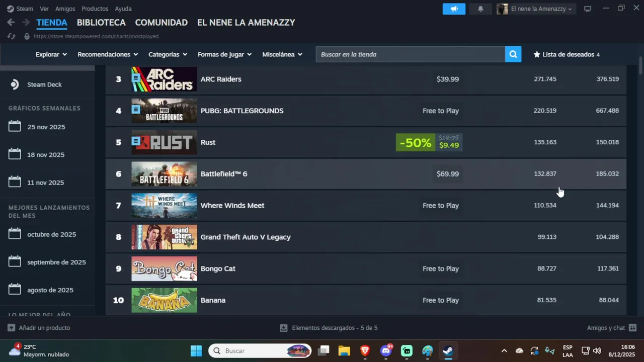Click the padlock icon beside the URL
The width and height of the screenshot is (644, 362).
[x=27, y=36]
